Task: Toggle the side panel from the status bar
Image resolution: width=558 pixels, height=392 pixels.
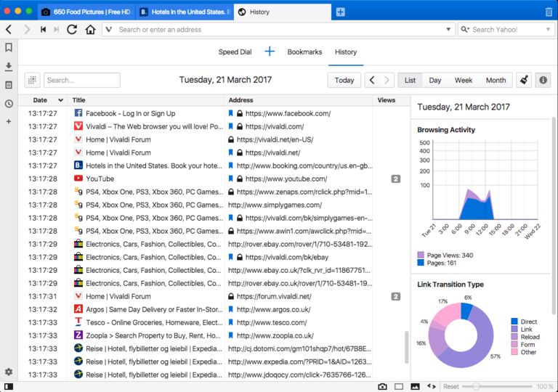Action: point(9,386)
